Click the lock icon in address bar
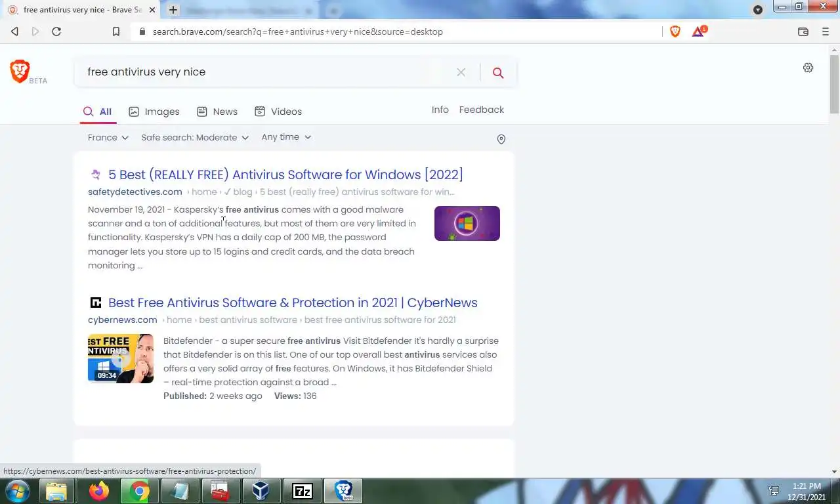The width and height of the screenshot is (840, 504). 142,31
